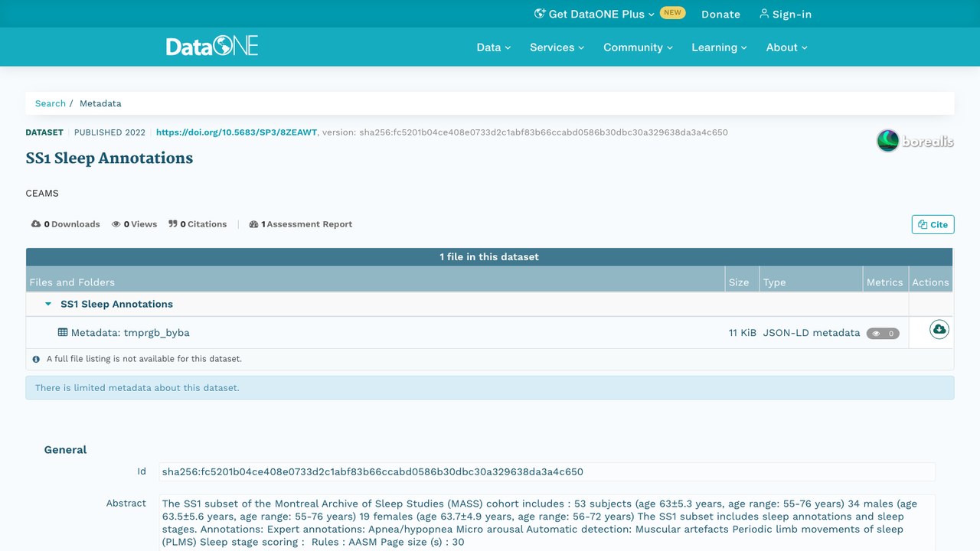
Task: Click the 11 KiB size cell
Action: click(743, 333)
